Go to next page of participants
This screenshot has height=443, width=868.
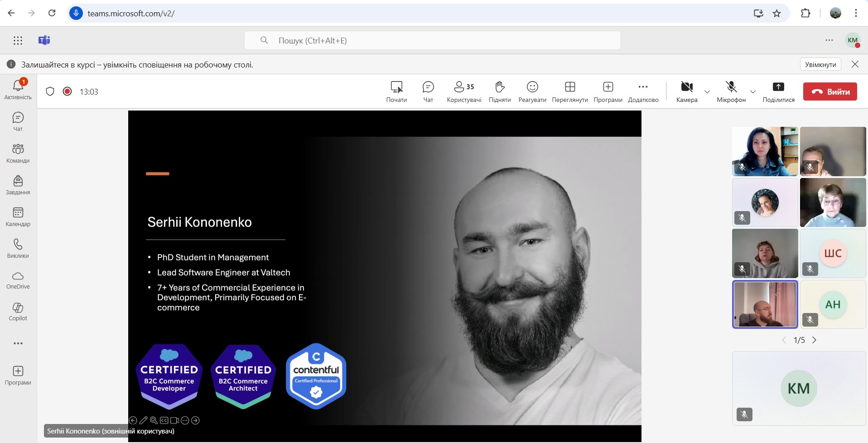click(x=814, y=340)
